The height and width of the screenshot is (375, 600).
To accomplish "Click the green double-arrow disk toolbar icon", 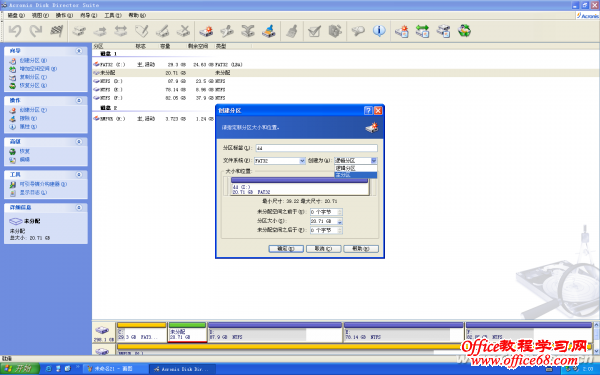I will pyautogui.click(x=422, y=31).
